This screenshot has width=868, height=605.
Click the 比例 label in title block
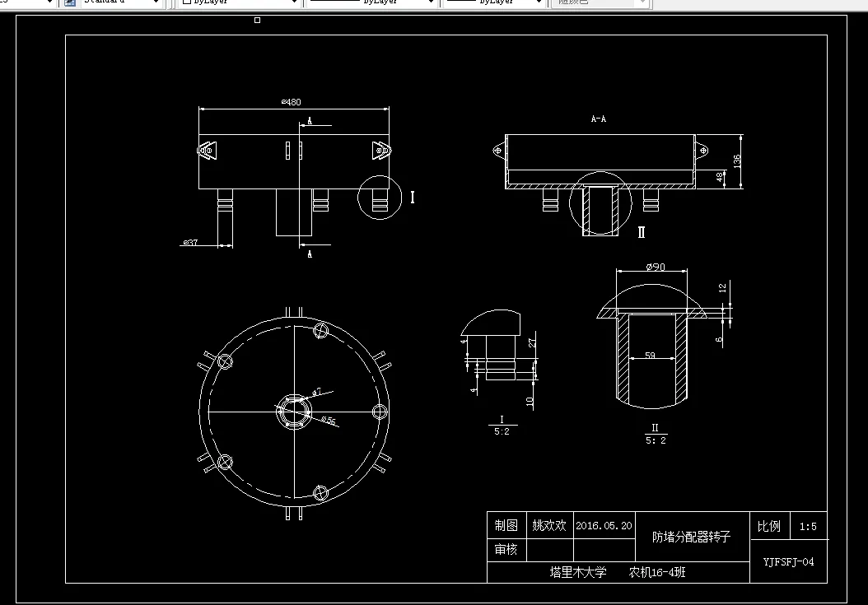point(769,526)
